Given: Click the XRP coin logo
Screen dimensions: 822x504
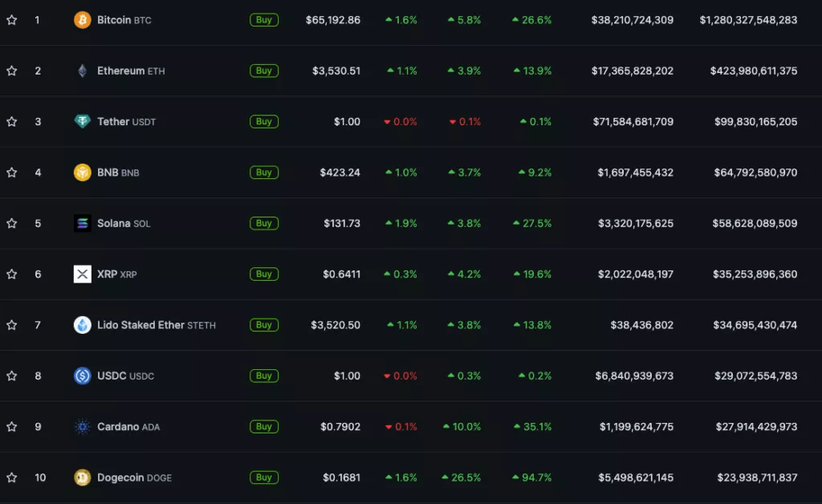Looking at the screenshot, I should click(83, 274).
